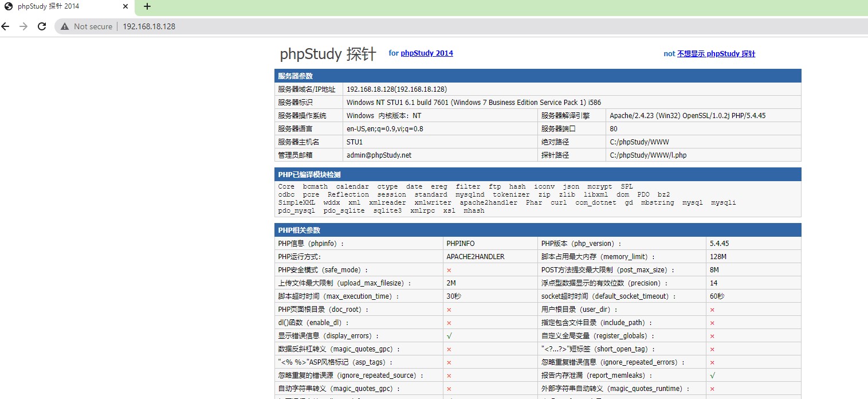Click the red cross for short_open_tag
This screenshot has width=868, height=399.
pyautogui.click(x=712, y=349)
